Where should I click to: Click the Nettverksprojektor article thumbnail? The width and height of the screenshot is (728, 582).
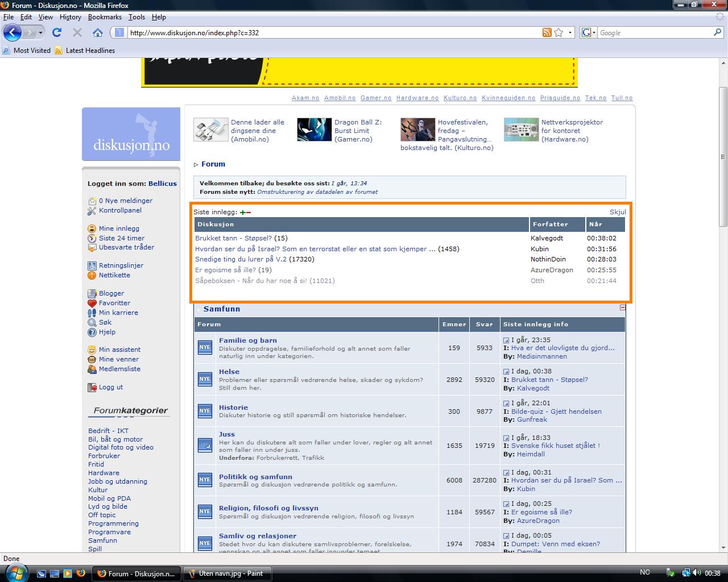point(521,130)
